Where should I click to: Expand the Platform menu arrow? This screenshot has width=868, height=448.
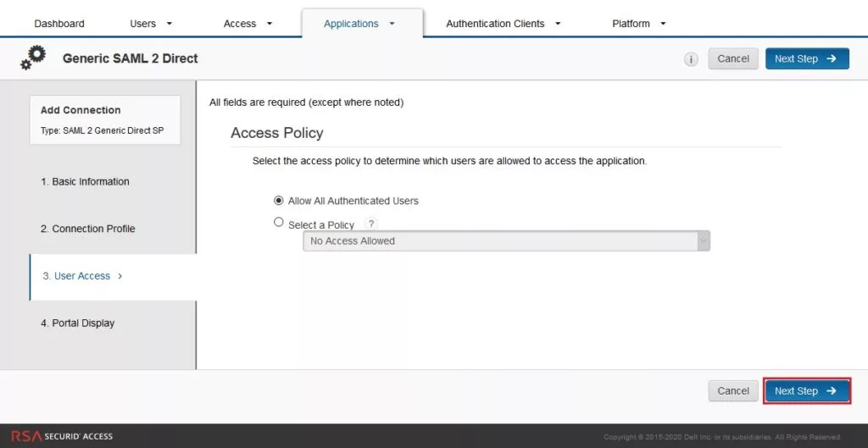(x=663, y=24)
